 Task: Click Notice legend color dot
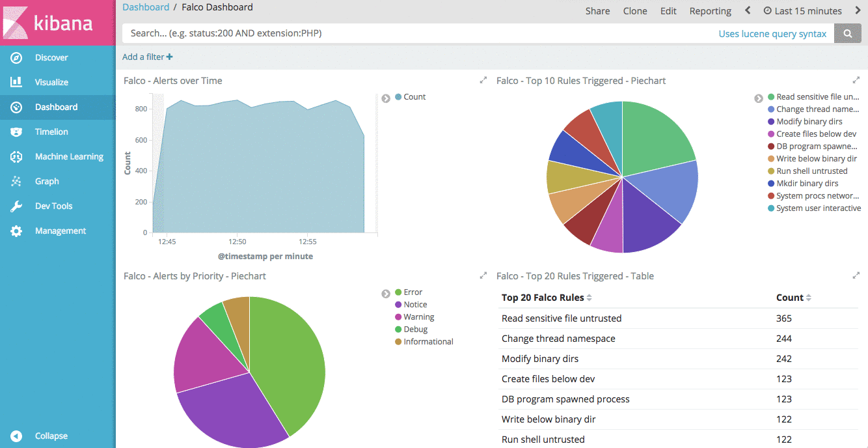(398, 305)
